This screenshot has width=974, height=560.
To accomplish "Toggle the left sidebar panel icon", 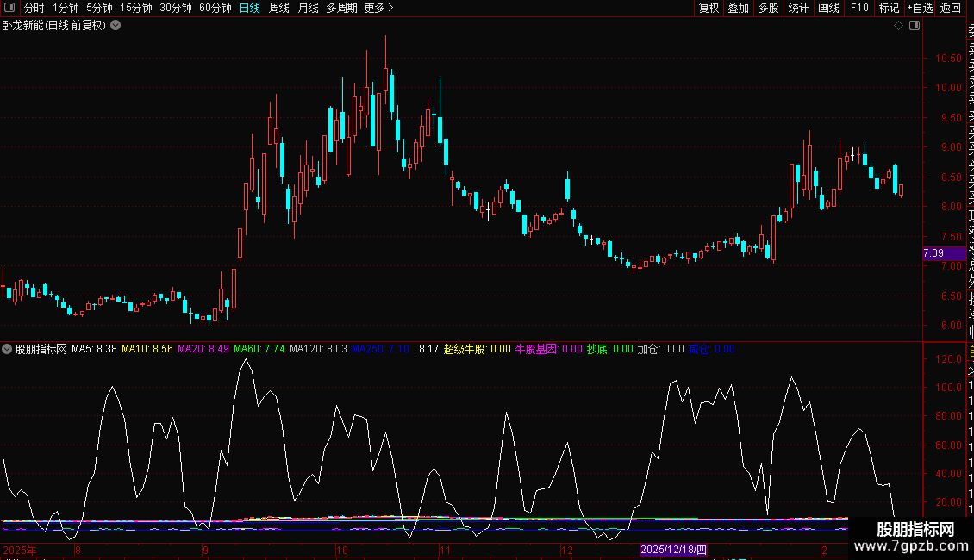I will [x=9, y=8].
